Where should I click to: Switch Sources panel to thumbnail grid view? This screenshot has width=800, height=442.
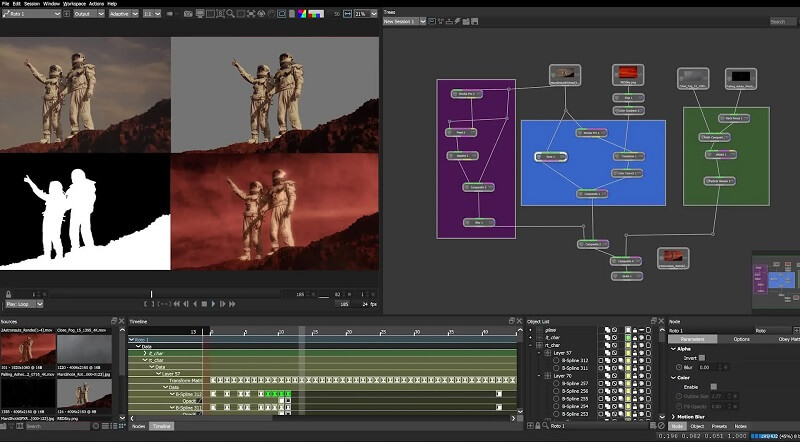point(122,426)
